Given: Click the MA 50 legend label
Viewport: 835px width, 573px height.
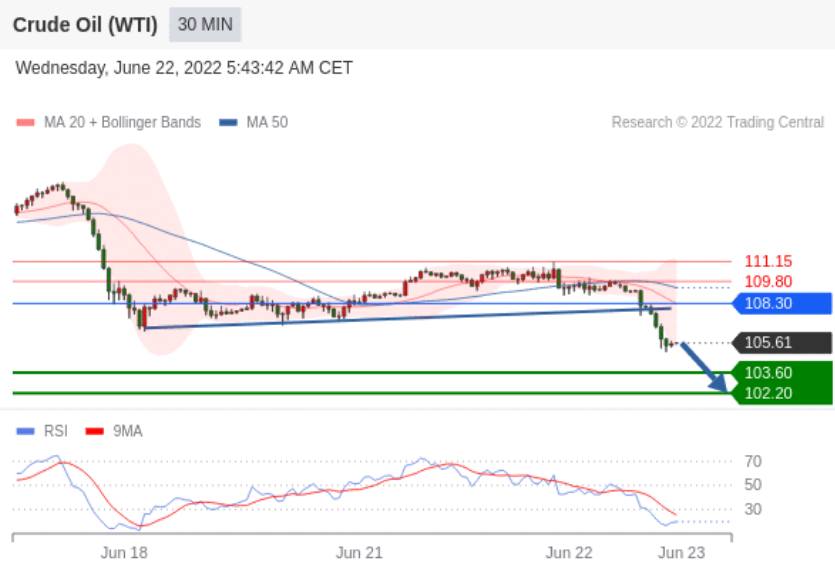Looking at the screenshot, I should pyautogui.click(x=267, y=122).
